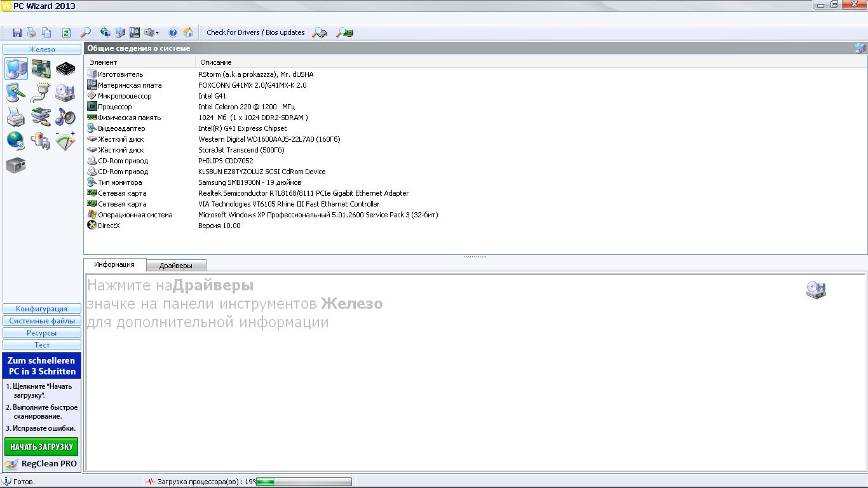Select the black Processor chip icon
The image size is (868, 488).
click(x=65, y=68)
